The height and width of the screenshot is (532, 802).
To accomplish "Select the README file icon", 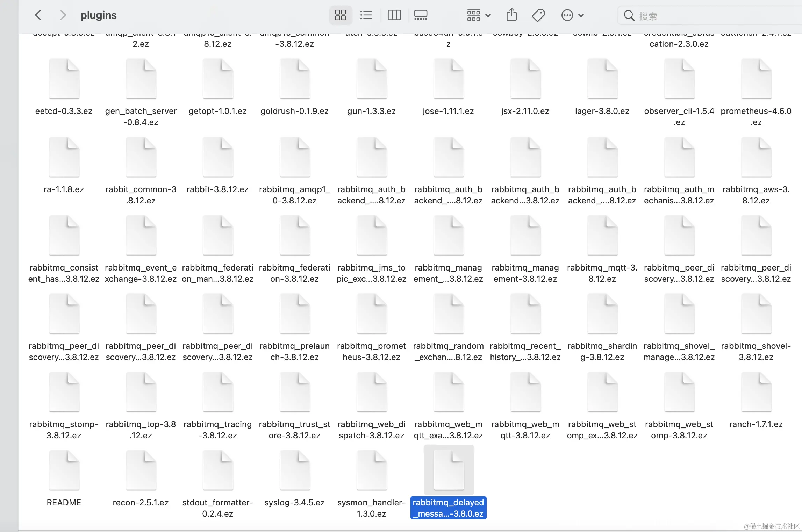I will pos(64,470).
